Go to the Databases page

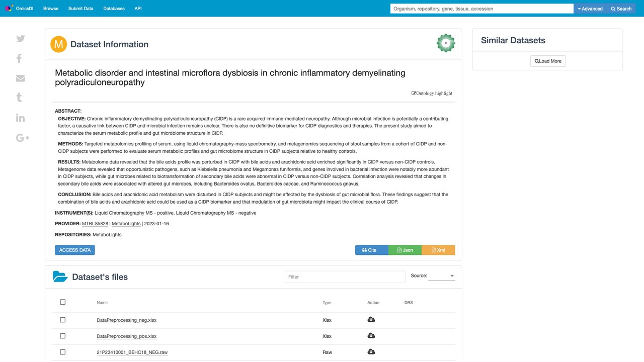(x=114, y=9)
